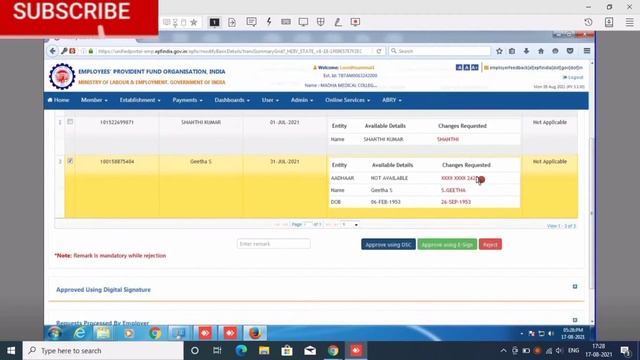Click Approve using DSC button
This screenshot has height=360, width=640.
[x=388, y=244]
